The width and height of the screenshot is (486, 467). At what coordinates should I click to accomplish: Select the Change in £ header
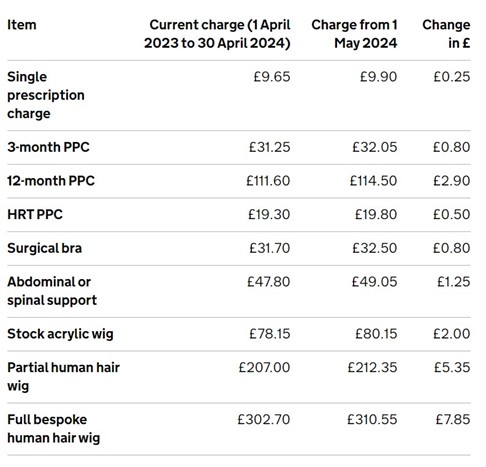click(446, 34)
